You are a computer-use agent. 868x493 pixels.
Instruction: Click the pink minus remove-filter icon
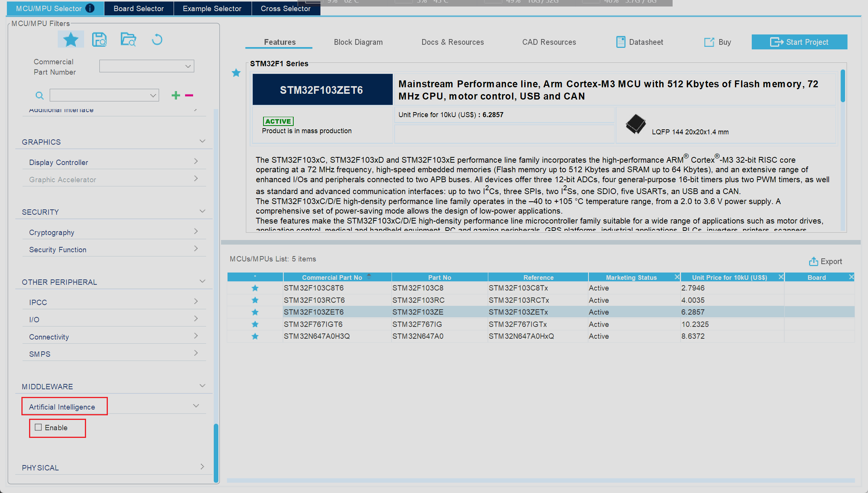[x=189, y=95]
